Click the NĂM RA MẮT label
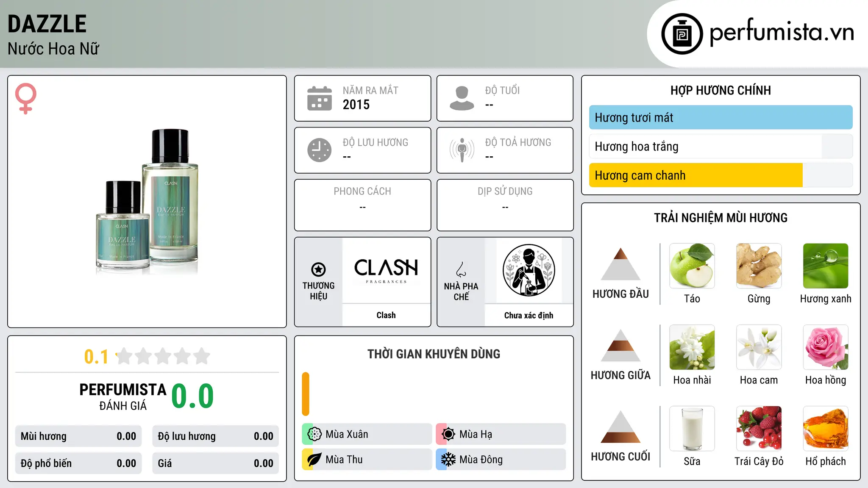The width and height of the screenshot is (868, 488). click(370, 90)
